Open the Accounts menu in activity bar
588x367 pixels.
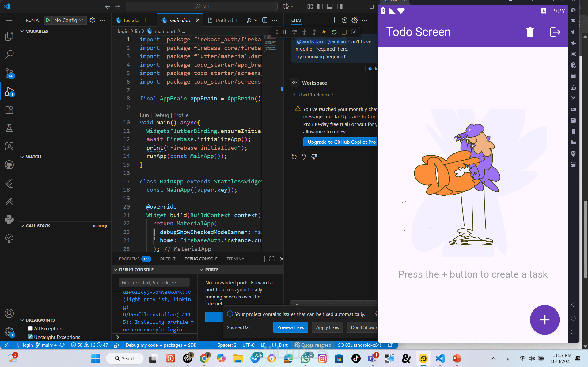[9, 313]
